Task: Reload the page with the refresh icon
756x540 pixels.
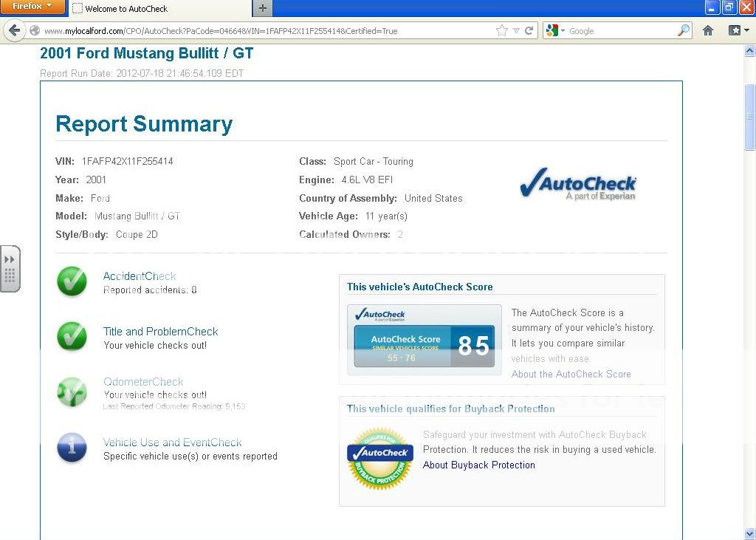Action: [530, 30]
